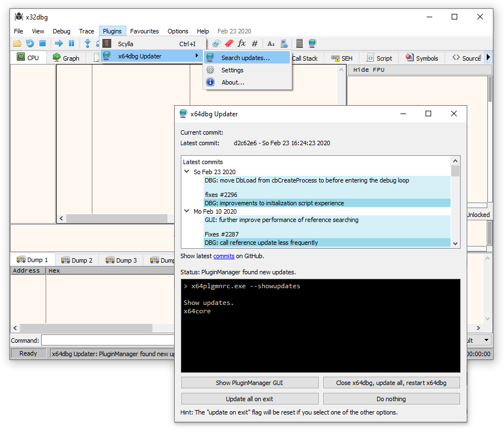Viewport: 504px width, 434px height.
Task: Click the globe icon beside Search updates
Action: click(210, 57)
